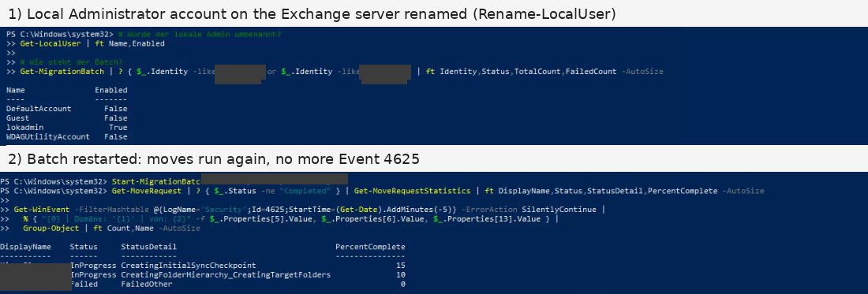Select "CreatingFolderHierarchy_CreatingTargetFolders" status detail
The height and width of the screenshot is (294, 868).
pyautogui.click(x=226, y=275)
